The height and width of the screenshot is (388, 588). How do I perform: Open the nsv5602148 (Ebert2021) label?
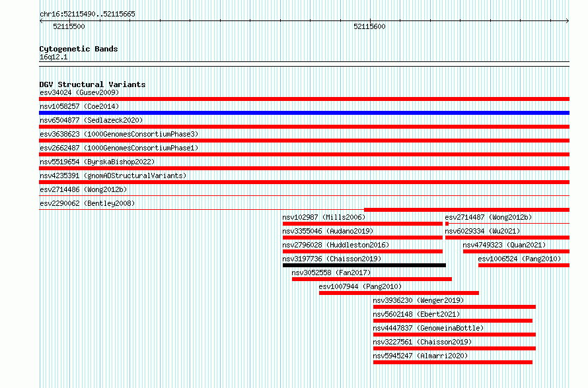point(416,314)
